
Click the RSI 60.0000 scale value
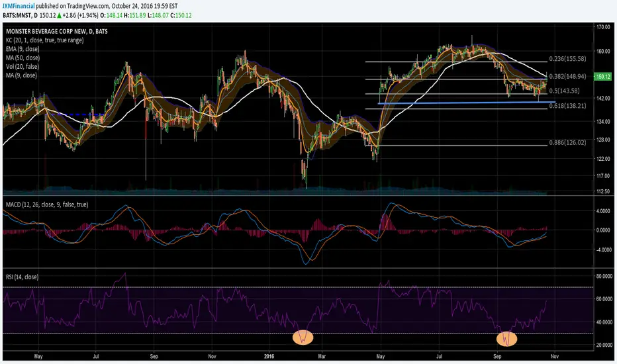pos(604,299)
